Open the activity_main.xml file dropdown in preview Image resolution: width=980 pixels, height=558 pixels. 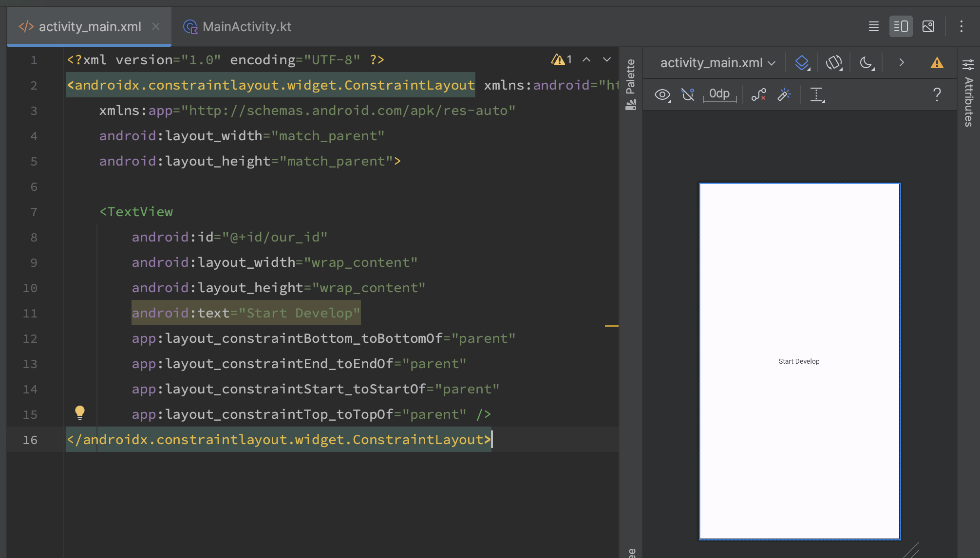[718, 63]
